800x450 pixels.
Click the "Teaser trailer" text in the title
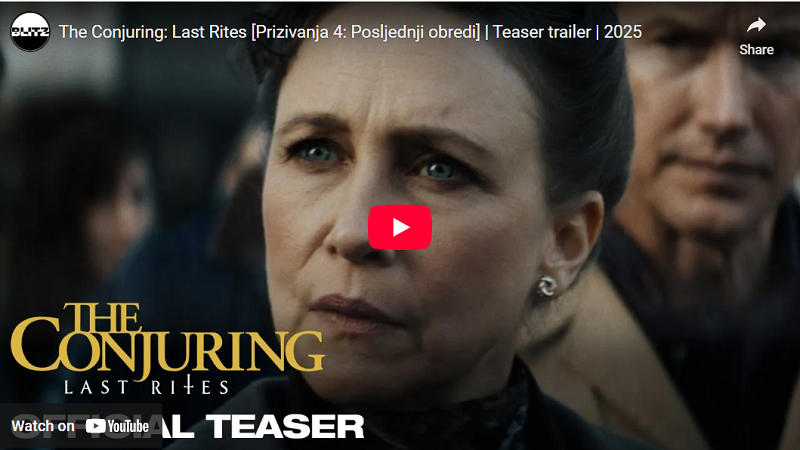click(x=541, y=32)
